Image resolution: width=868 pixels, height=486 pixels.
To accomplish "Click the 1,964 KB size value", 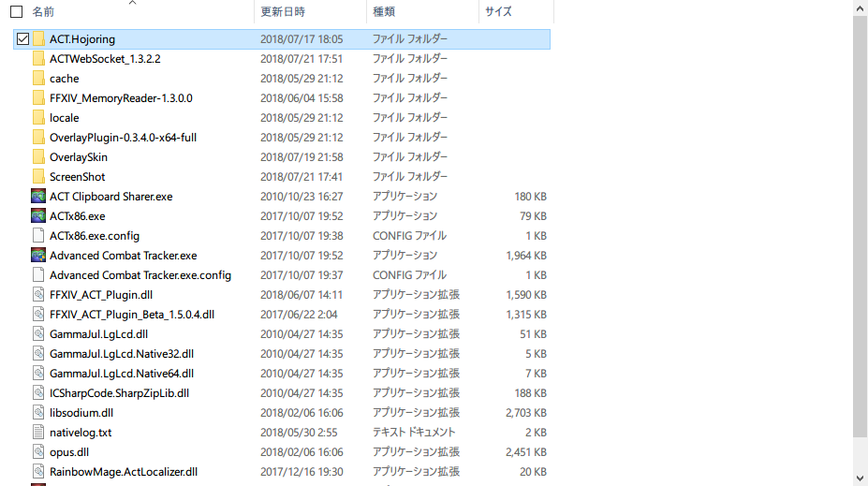I will 526,256.
